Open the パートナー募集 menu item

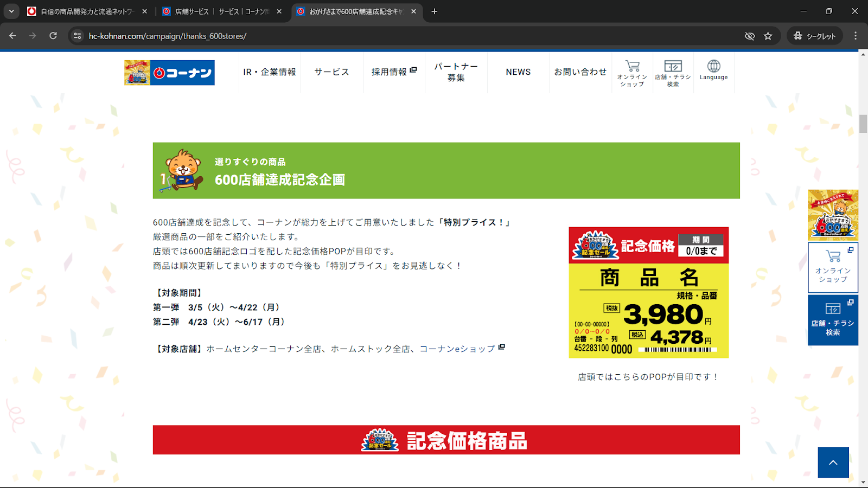(456, 72)
